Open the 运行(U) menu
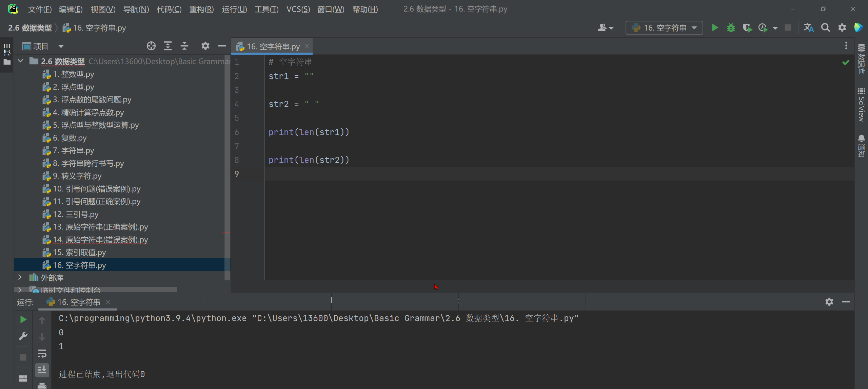This screenshot has height=389, width=868. coord(235,9)
